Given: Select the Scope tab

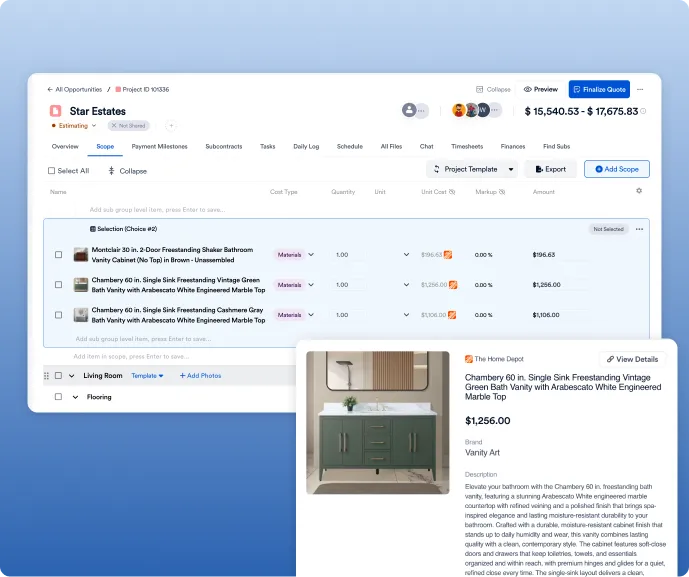Looking at the screenshot, I should coord(105,146).
